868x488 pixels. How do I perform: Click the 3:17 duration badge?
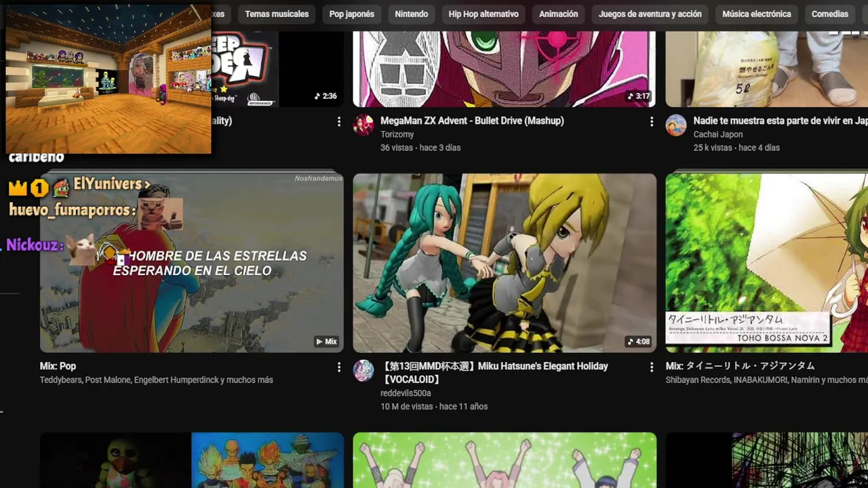coord(639,96)
